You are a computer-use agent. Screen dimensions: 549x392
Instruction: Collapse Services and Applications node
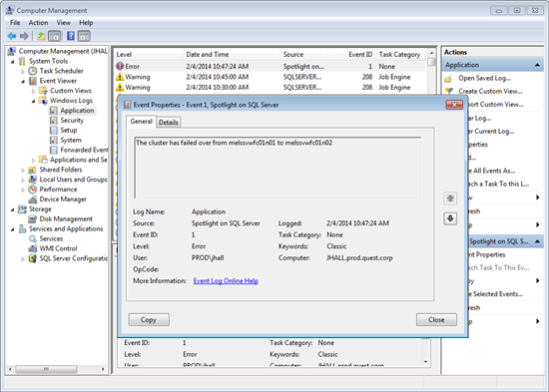point(13,228)
